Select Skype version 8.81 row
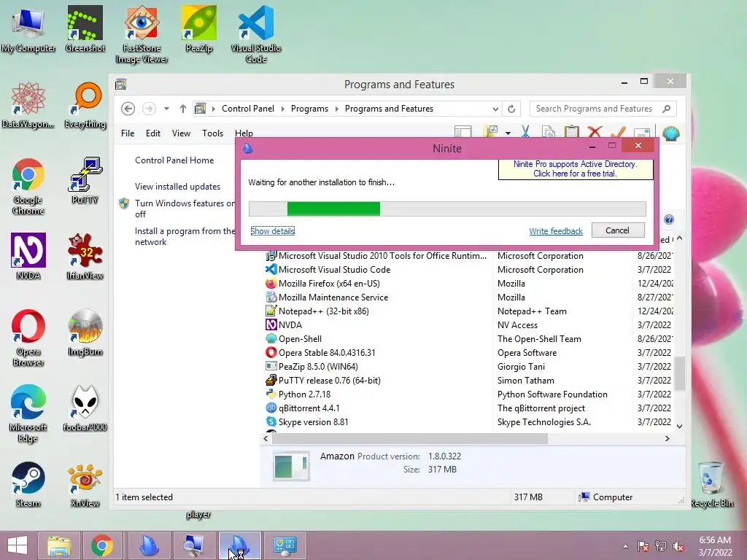Screen dimensions: 747x560 click(x=470, y=422)
